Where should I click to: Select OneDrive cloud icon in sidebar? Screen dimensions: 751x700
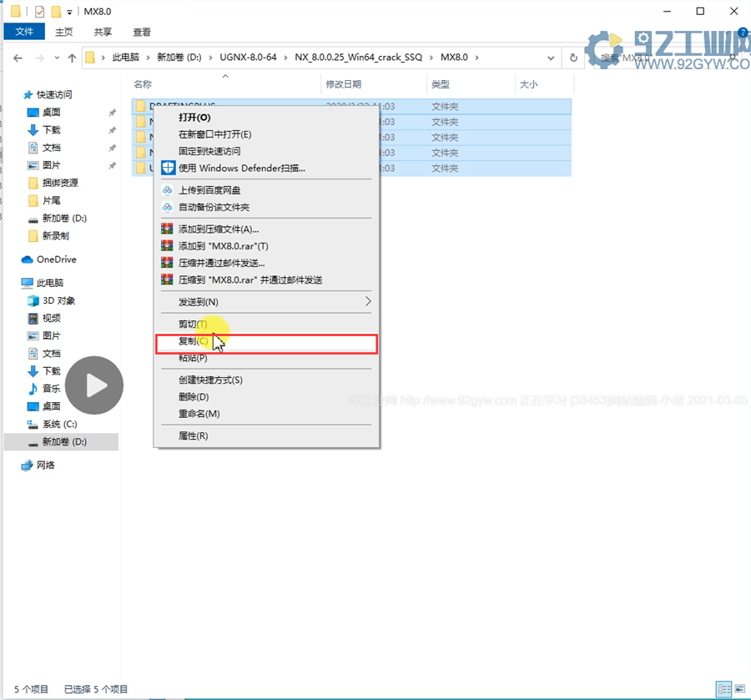pyautogui.click(x=28, y=259)
